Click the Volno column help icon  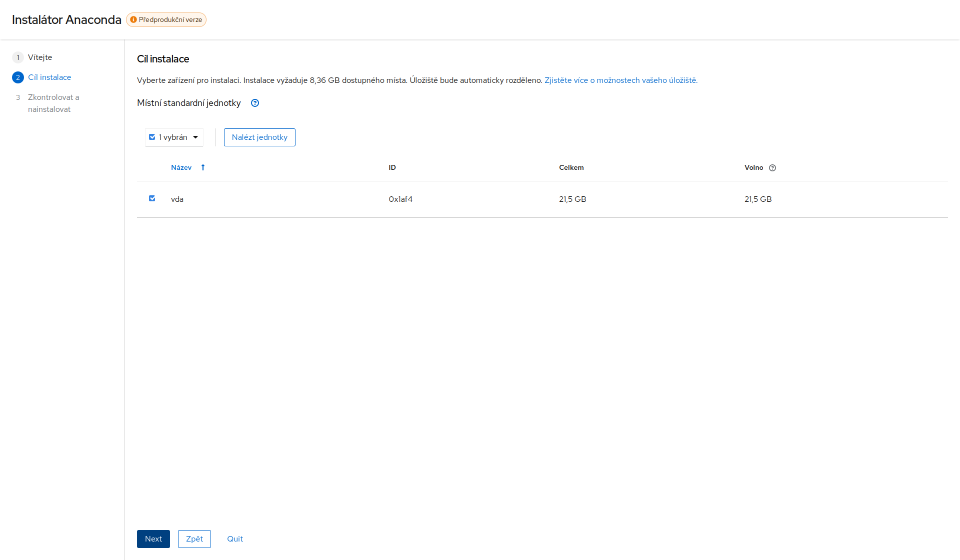tap(772, 168)
